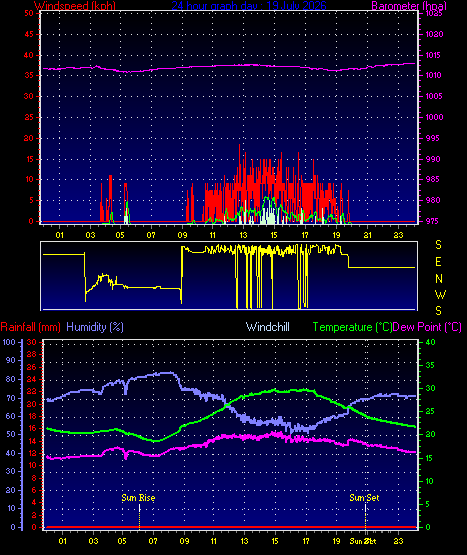The width and height of the screenshot is (467, 555).
Task: Click the 1015 barometer scale value
Action: 434,55
